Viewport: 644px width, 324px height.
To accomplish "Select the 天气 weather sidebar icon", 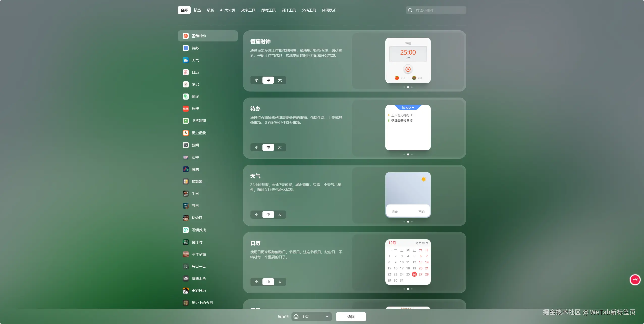I will click(186, 60).
